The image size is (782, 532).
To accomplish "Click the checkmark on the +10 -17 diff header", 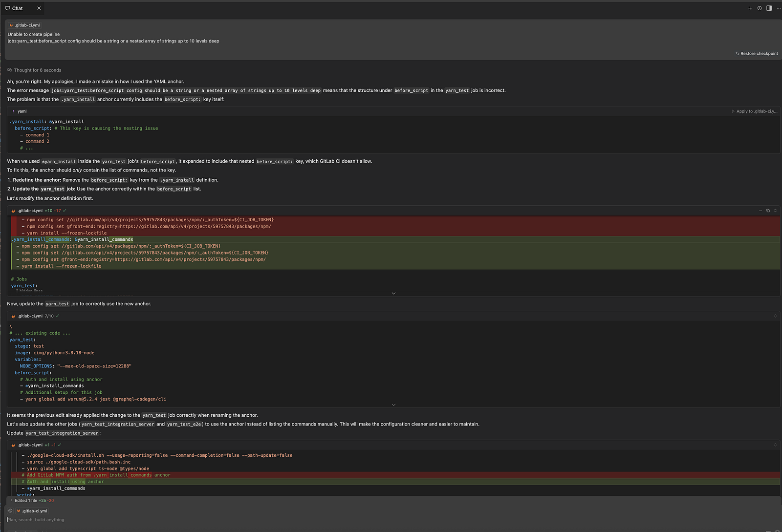I will point(65,211).
